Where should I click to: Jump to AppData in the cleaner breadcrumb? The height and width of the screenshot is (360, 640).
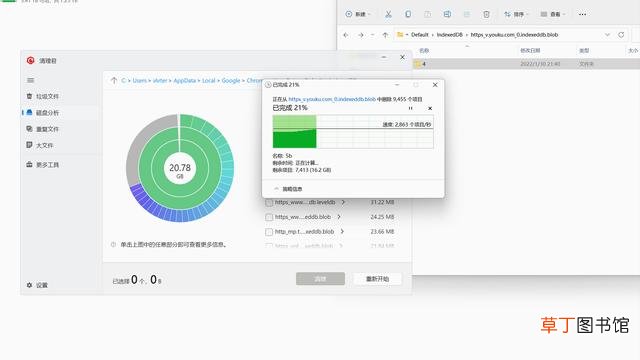(184, 81)
